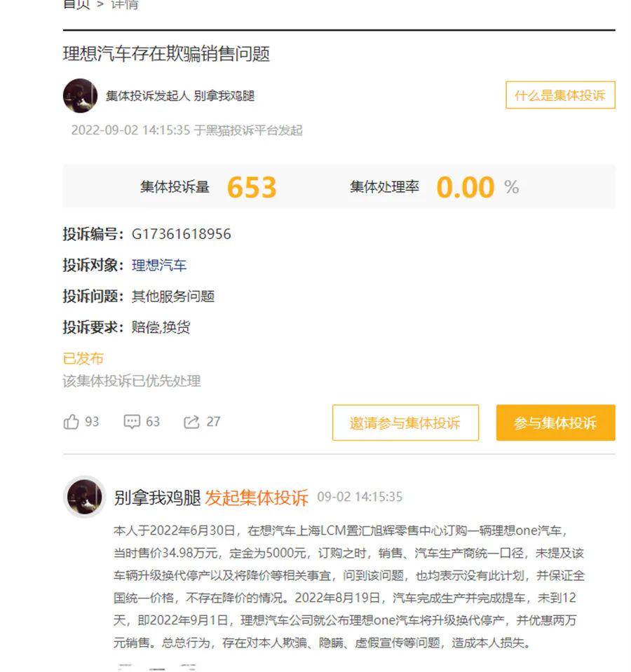Click the comment count 63

(153, 422)
